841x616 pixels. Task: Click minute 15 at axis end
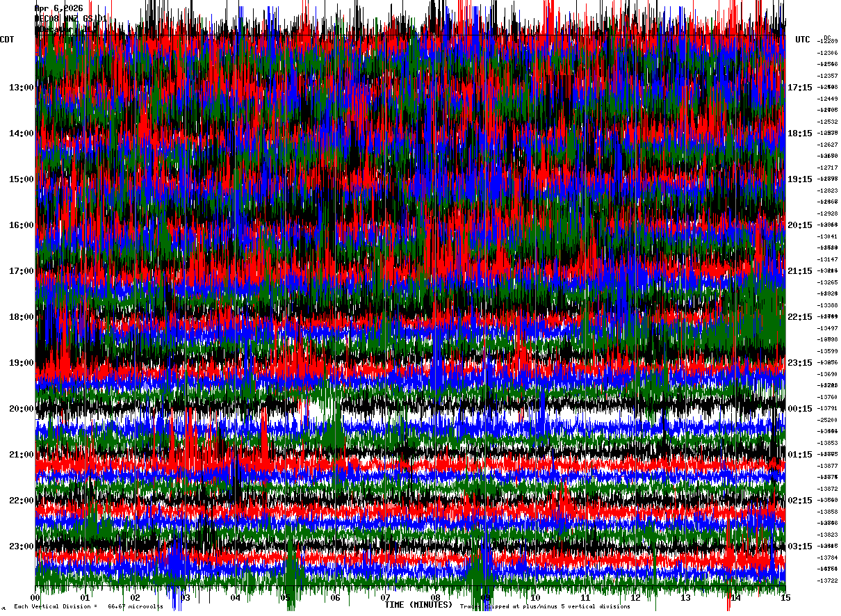(x=785, y=597)
